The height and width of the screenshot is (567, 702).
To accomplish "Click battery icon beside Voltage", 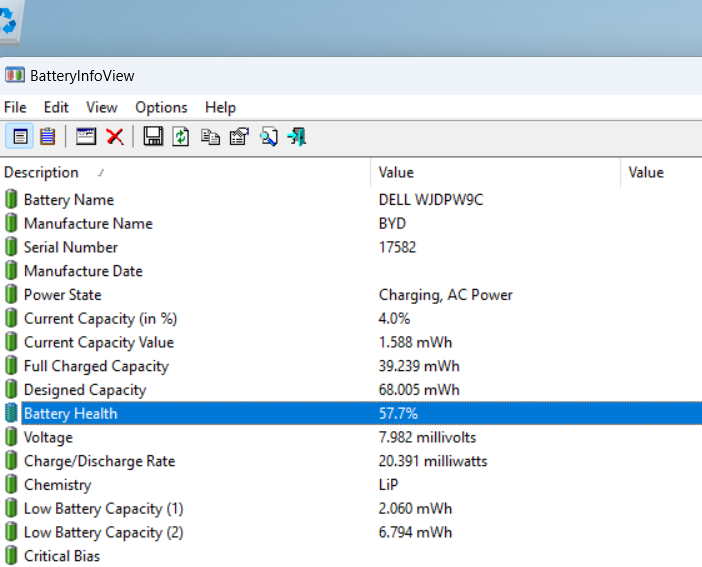I will click(11, 437).
